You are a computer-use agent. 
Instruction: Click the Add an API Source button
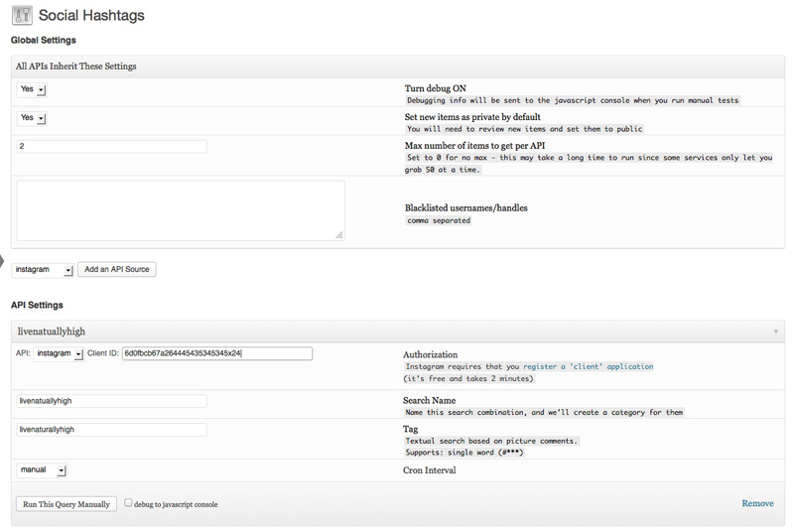click(117, 269)
